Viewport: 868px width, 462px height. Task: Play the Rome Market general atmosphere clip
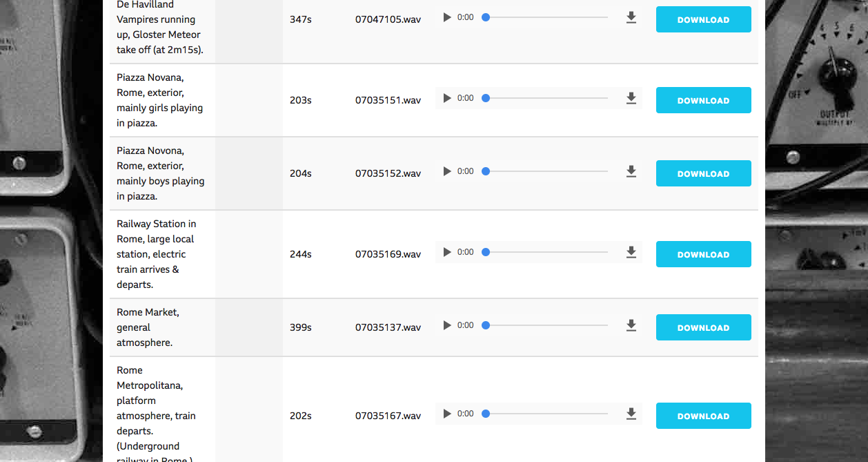(x=447, y=325)
